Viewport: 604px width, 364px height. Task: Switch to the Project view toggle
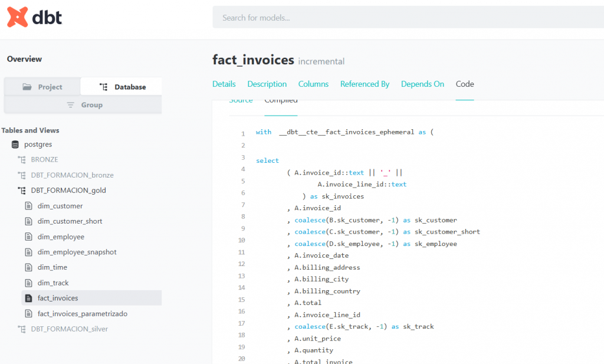coord(42,87)
